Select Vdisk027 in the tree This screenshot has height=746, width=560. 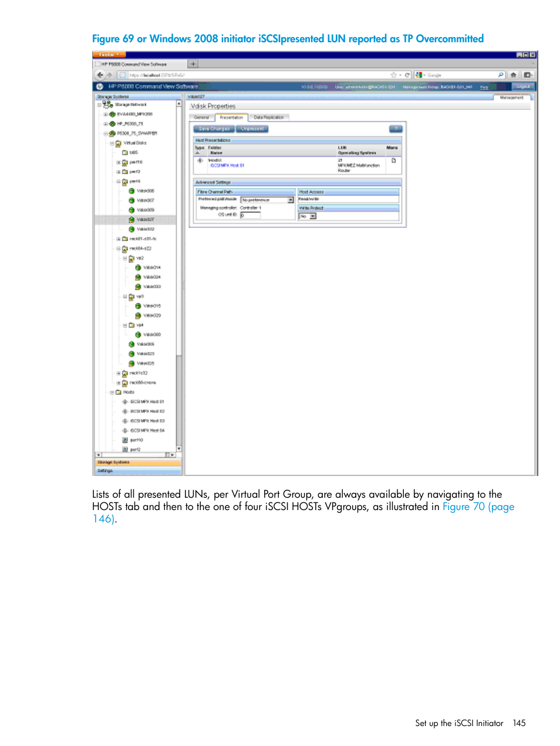tap(146, 220)
